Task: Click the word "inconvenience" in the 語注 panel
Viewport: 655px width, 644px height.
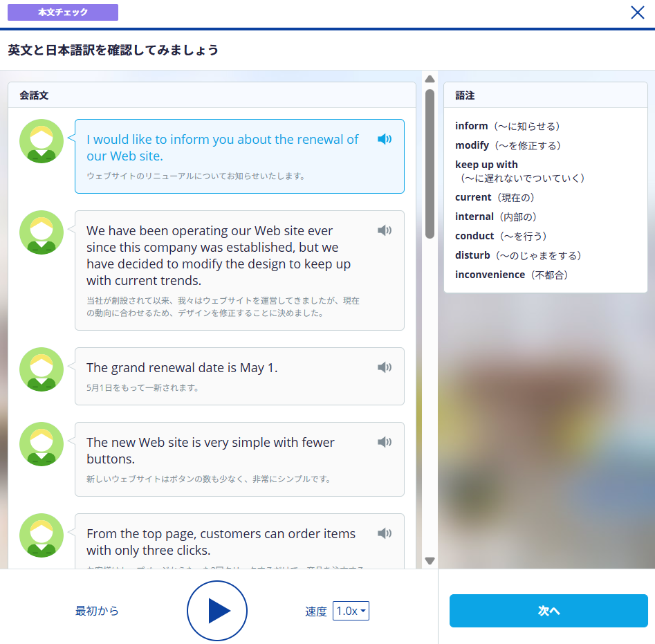Action: (490, 275)
